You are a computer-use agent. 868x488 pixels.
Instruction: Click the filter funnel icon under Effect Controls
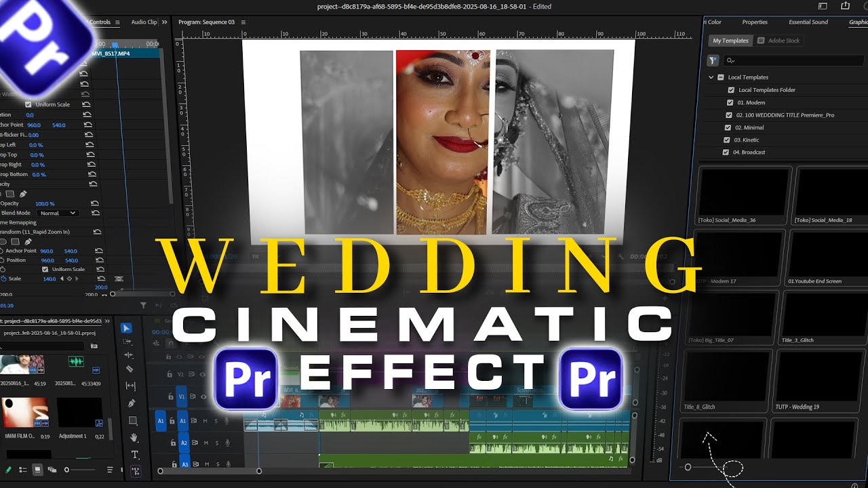pyautogui.click(x=142, y=306)
